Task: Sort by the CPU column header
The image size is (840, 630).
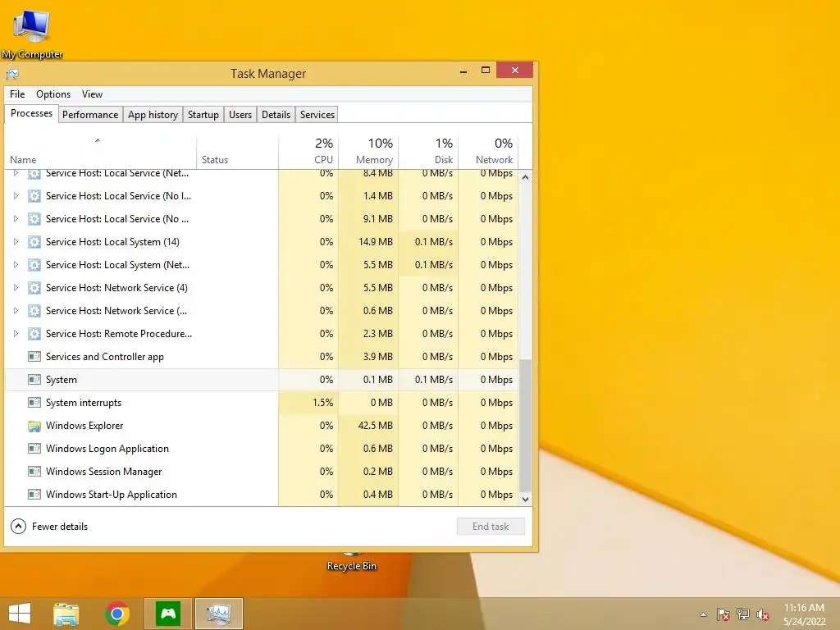Action: [x=308, y=152]
